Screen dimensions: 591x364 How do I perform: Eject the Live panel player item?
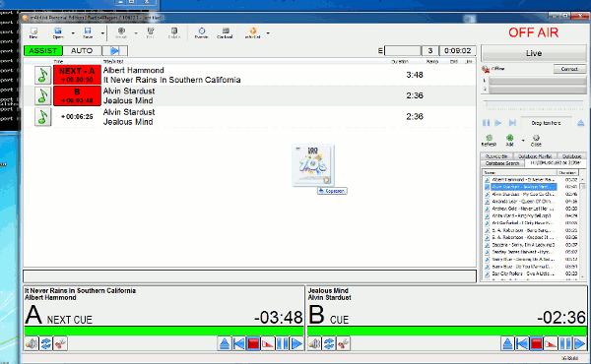coord(580,123)
